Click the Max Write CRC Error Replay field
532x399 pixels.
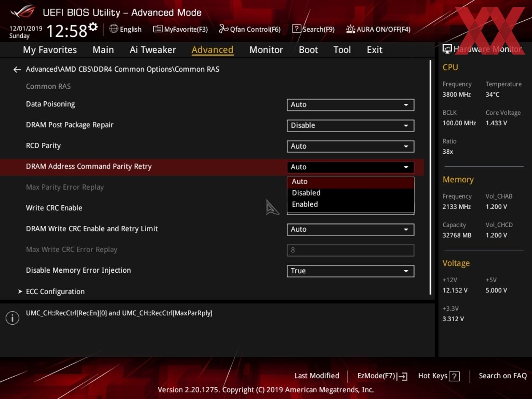pos(350,250)
